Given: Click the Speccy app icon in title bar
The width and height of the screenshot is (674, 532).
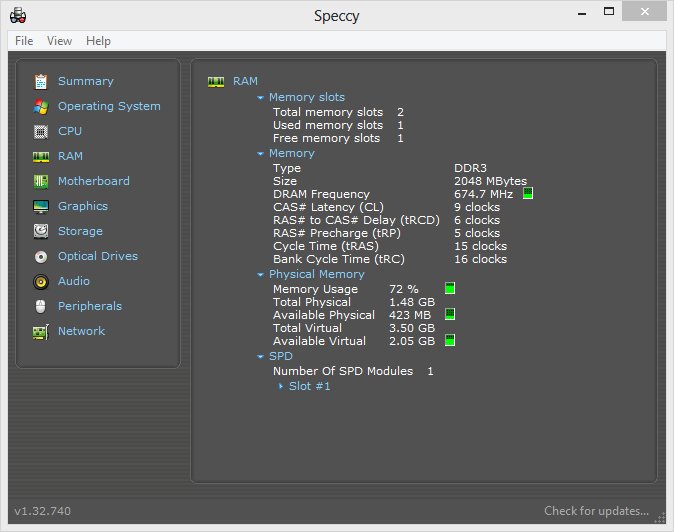Looking at the screenshot, I should pyautogui.click(x=18, y=16).
